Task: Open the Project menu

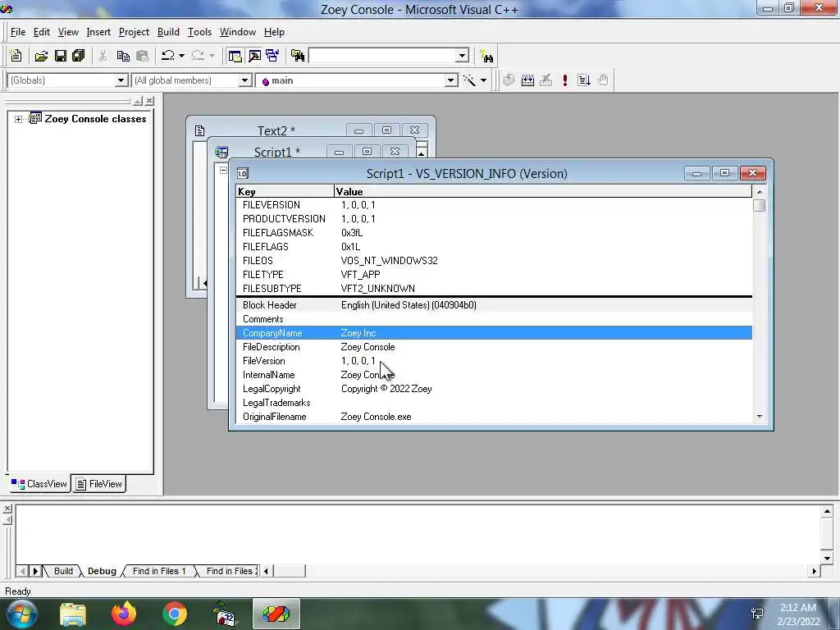Action: click(x=134, y=32)
